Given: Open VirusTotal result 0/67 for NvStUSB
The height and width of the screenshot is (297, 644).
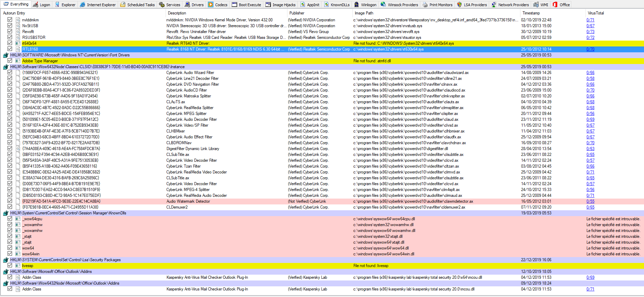Looking at the screenshot, I should (590, 26).
